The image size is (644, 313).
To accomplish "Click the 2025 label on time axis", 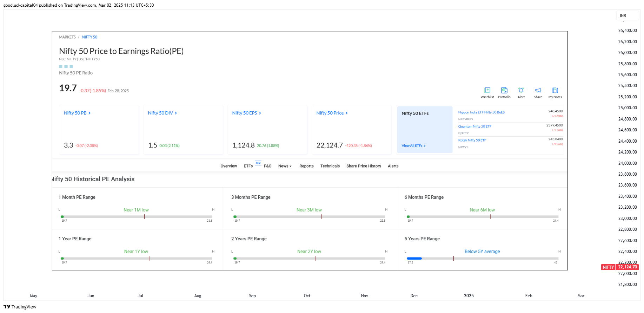I will point(469,296).
